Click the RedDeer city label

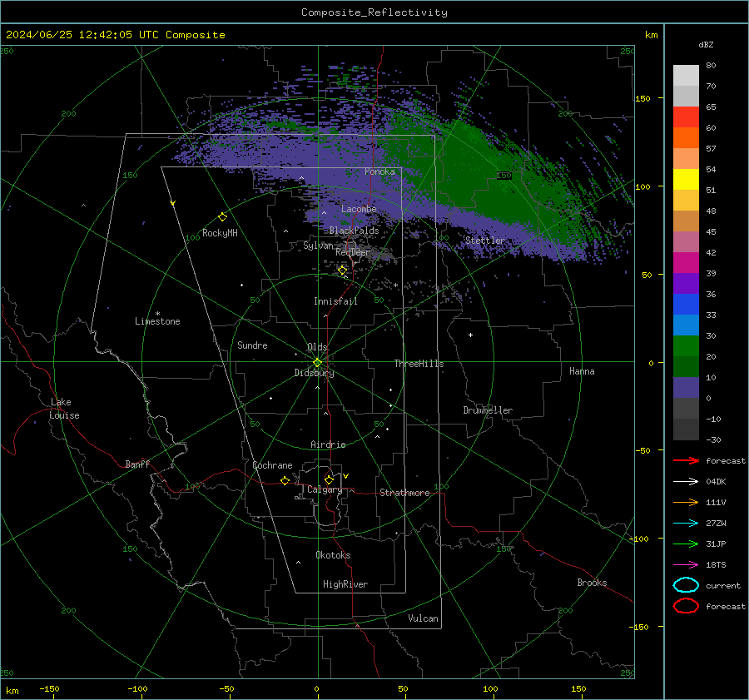tap(353, 252)
